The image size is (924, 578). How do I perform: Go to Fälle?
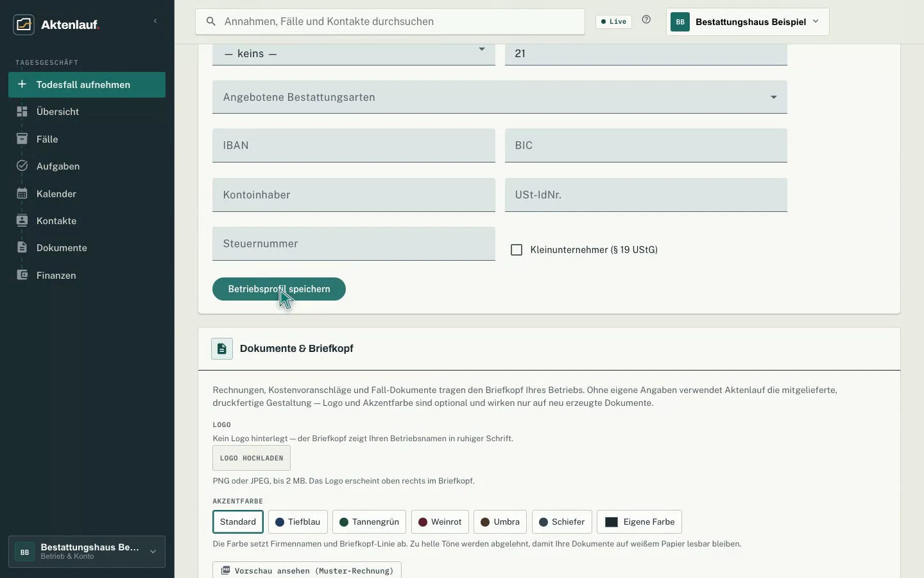click(x=87, y=139)
